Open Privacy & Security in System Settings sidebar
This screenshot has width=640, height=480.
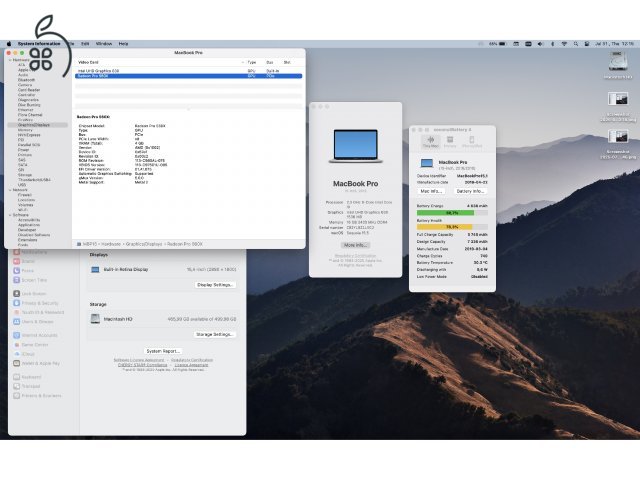(36, 303)
